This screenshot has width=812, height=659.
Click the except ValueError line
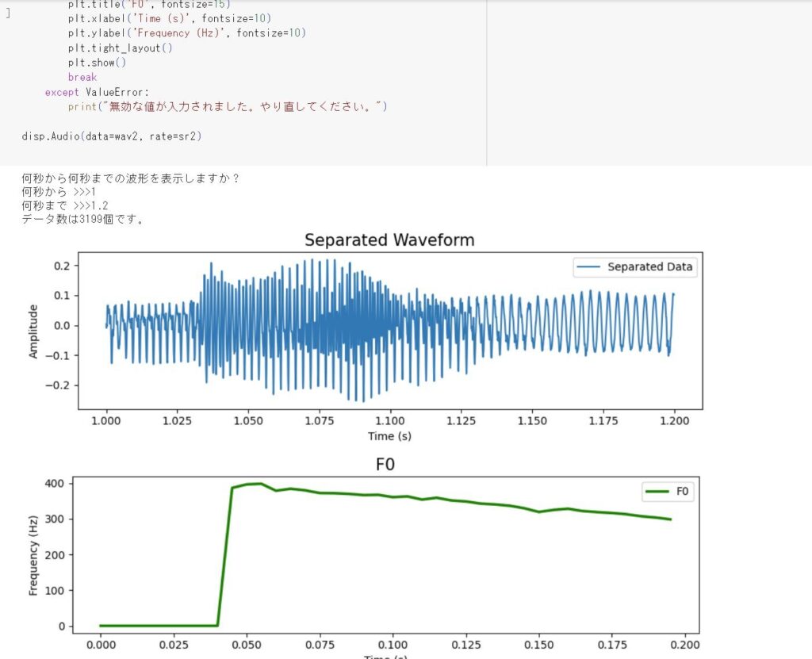click(97, 92)
